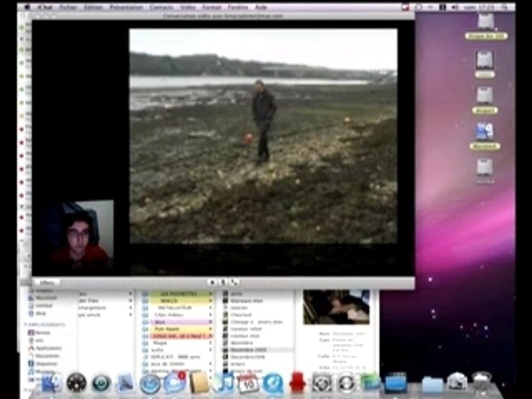Screen dimensions: 532x399
Task: Open iChat from the Dock with red badge
Action: click(175, 383)
